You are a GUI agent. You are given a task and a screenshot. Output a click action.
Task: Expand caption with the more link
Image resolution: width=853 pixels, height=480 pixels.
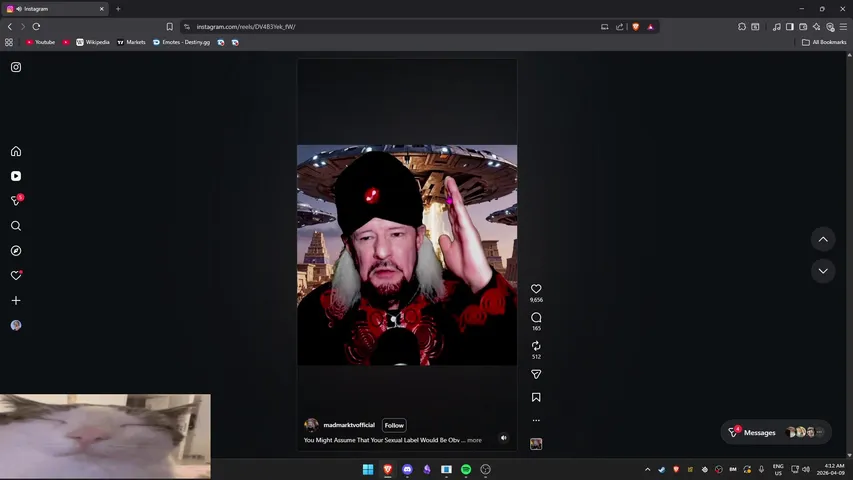(x=474, y=440)
